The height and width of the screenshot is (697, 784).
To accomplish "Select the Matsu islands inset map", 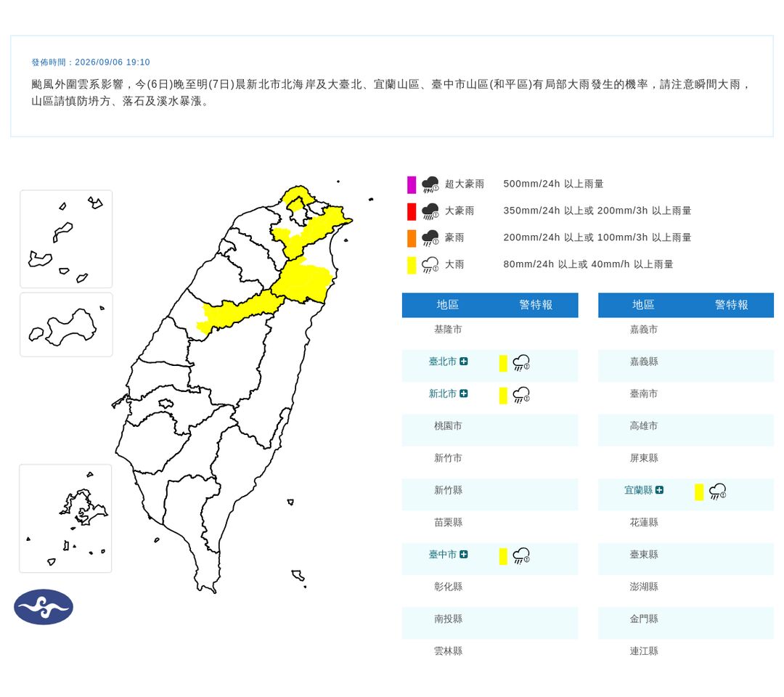I will click(66, 239).
